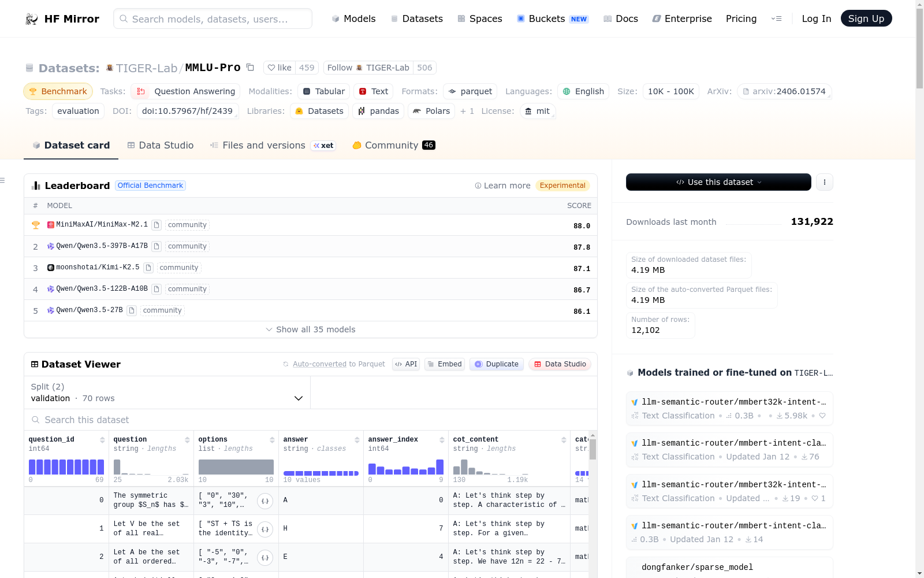Expand the options cell in the "Let V be" row
This screenshot has width=924, height=578.
(265, 529)
